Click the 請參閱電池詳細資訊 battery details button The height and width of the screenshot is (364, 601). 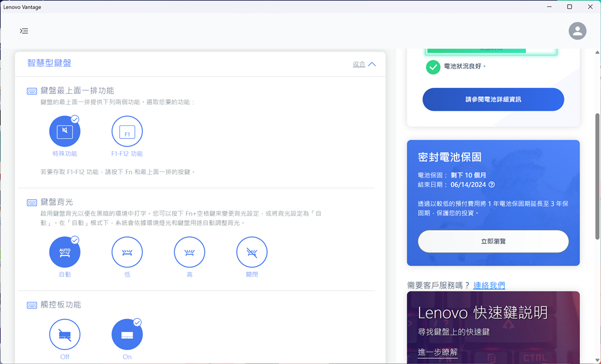tap(493, 100)
